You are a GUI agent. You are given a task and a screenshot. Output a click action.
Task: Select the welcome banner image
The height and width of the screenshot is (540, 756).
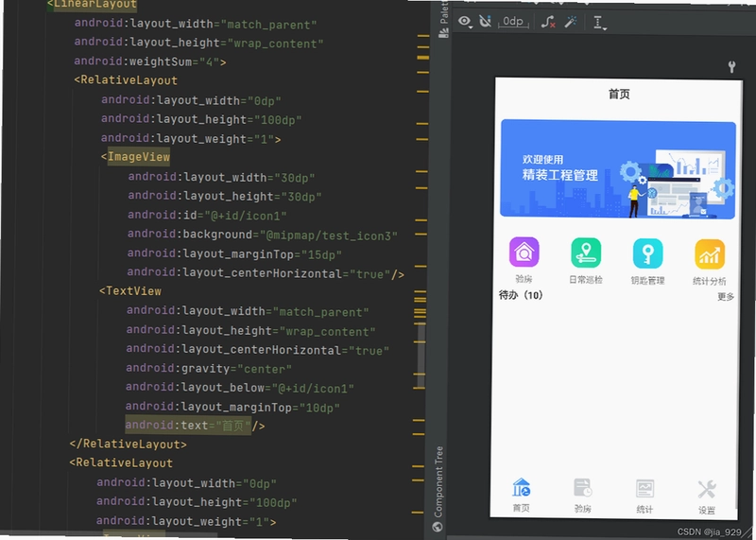point(618,169)
